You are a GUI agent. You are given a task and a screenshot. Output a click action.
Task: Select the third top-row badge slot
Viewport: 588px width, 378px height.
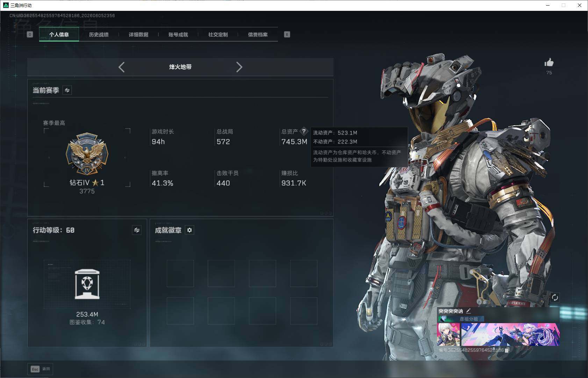pyautogui.click(x=263, y=274)
